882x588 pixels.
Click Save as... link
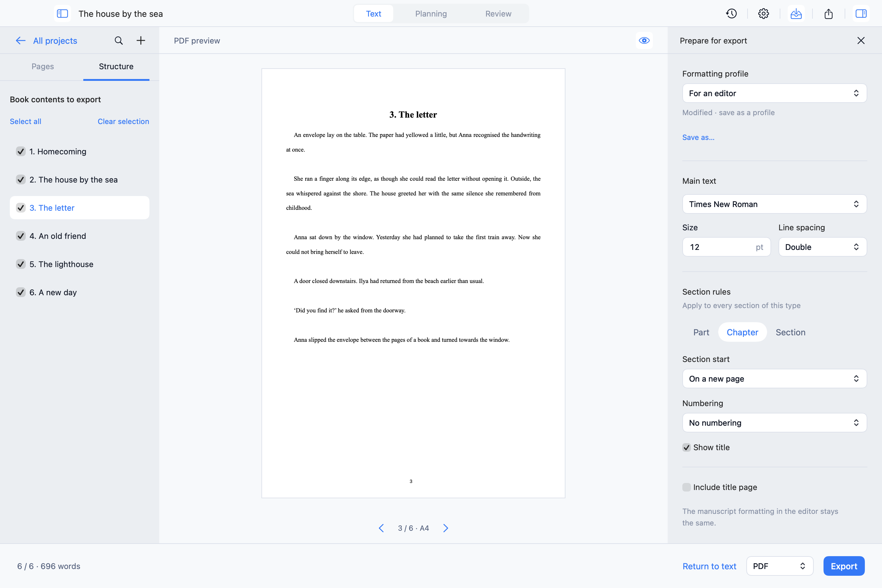[x=698, y=137]
